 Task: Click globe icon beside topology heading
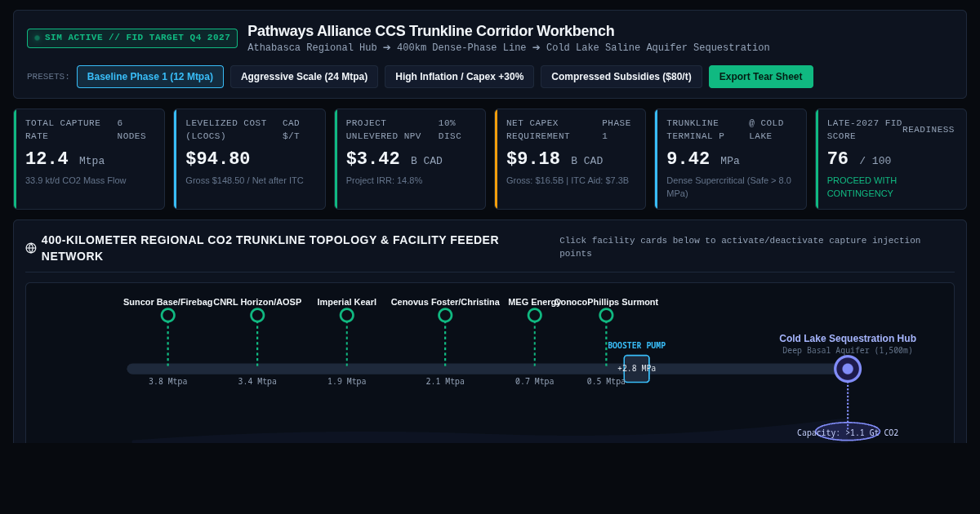pos(31,248)
